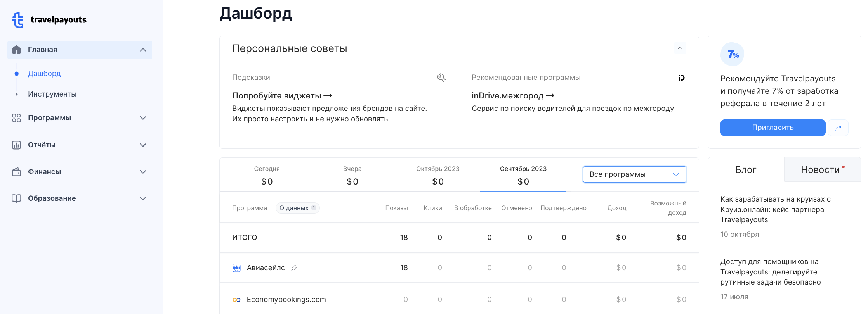868x314 pixels.
Task: Click the Отчёты chart icon
Action: pyautogui.click(x=16, y=145)
